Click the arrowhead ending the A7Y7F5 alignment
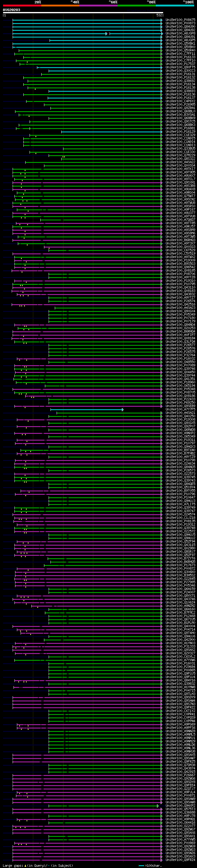 point(123,410)
